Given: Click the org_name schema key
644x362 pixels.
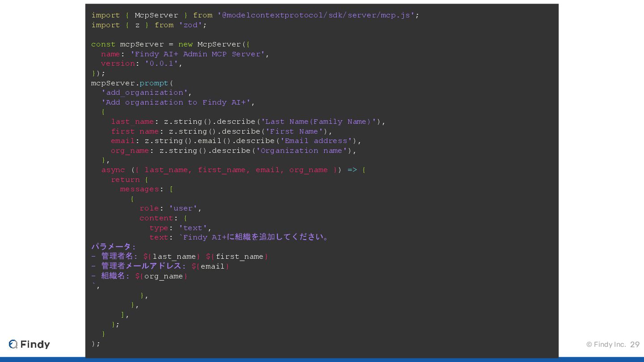Looking at the screenshot, I should [130, 151].
